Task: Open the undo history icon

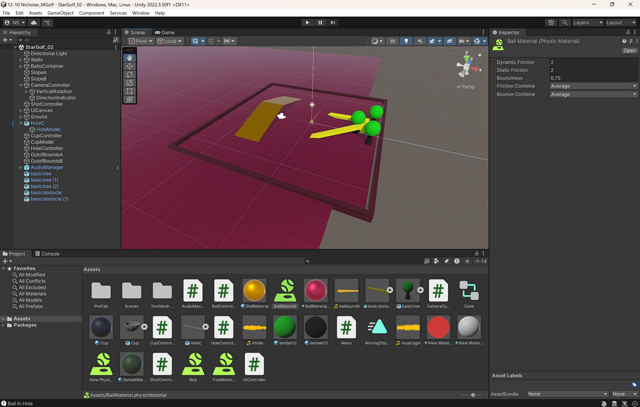Action: tap(551, 22)
